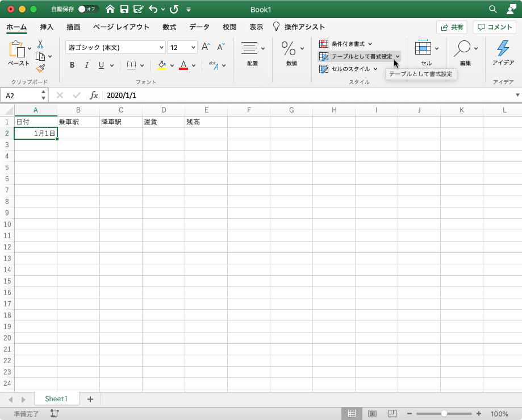Open the 数値 percent number format menu
This screenshot has height=420, width=522.
tap(291, 53)
